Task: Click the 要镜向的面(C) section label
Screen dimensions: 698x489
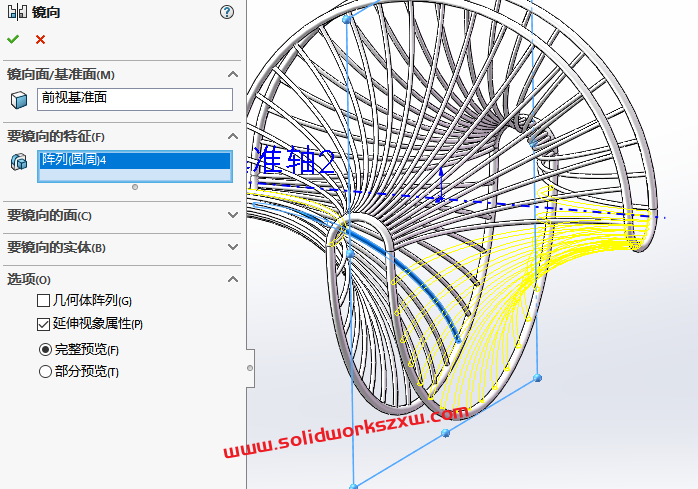Action: 49,215
